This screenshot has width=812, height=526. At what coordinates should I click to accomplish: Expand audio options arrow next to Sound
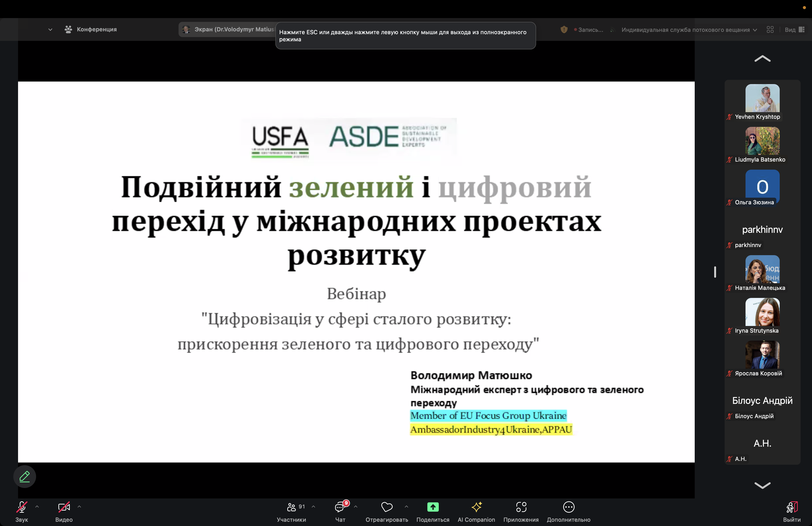point(37,507)
